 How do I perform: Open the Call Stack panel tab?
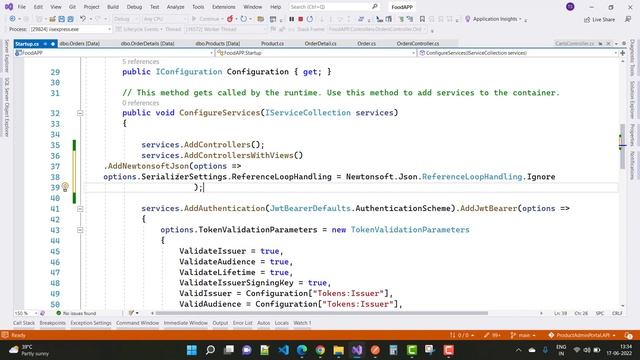coord(24,323)
